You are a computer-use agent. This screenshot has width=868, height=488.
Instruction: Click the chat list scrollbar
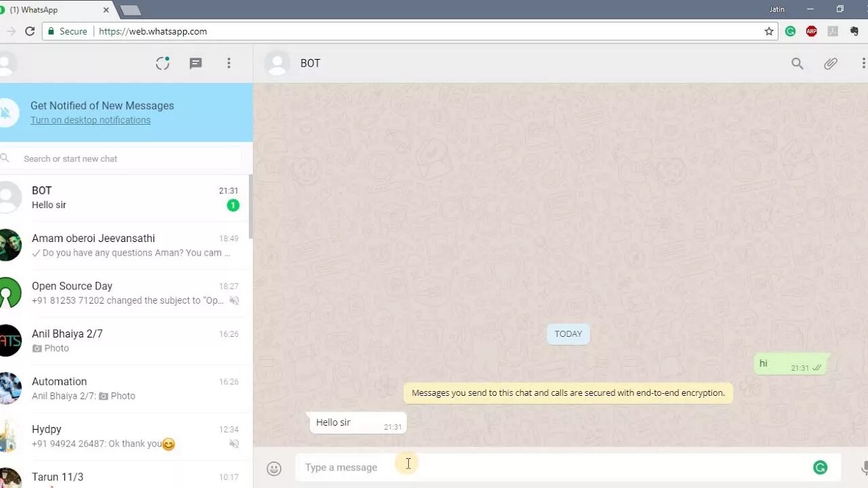[x=250, y=207]
